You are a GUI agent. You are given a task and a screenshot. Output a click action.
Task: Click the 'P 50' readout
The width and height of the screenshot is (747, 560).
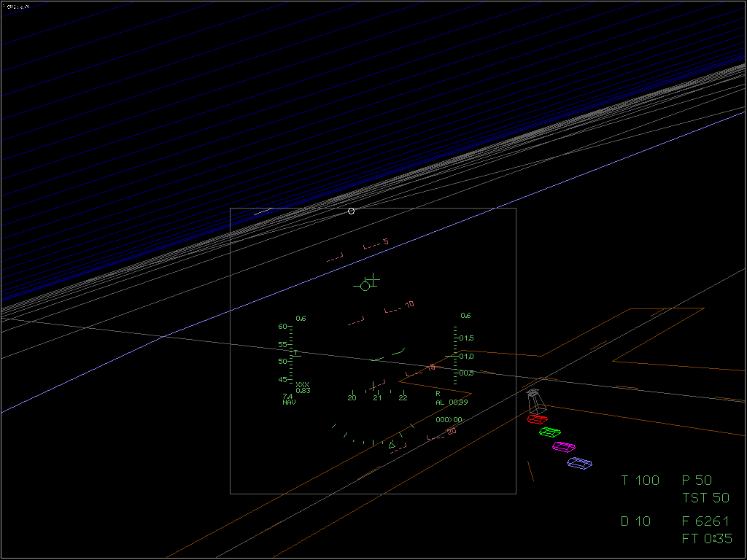point(697,480)
